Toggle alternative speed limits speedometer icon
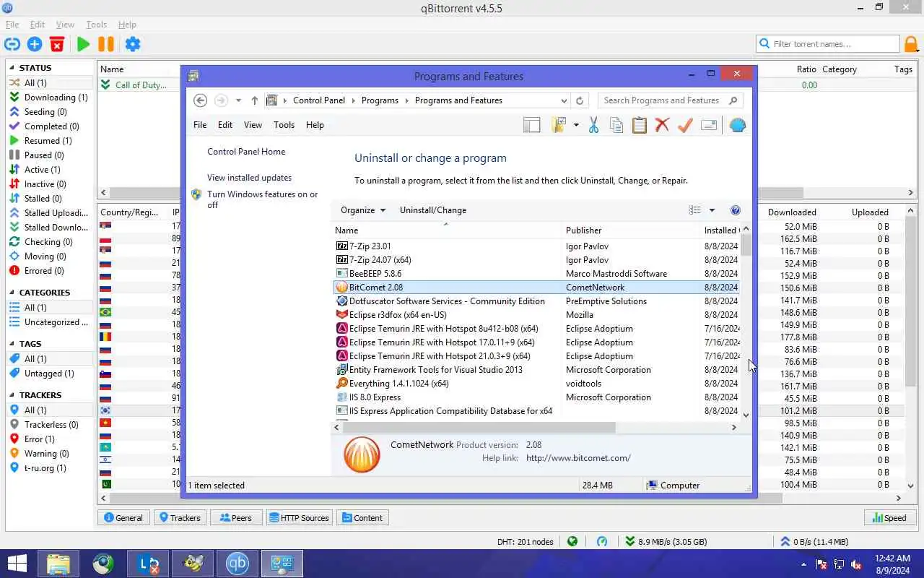Viewport: 924px width, 578px height. (x=602, y=541)
